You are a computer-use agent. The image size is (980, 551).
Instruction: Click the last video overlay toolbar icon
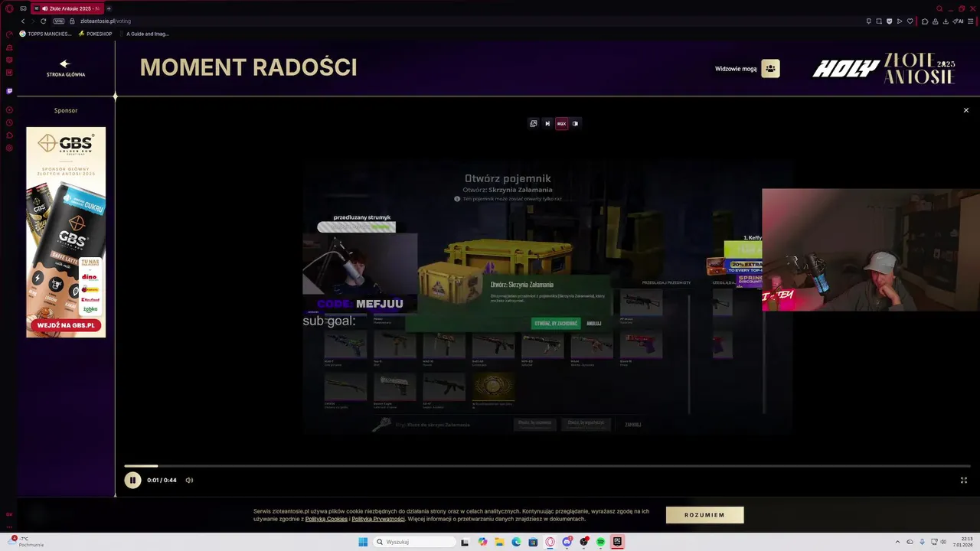click(x=576, y=123)
